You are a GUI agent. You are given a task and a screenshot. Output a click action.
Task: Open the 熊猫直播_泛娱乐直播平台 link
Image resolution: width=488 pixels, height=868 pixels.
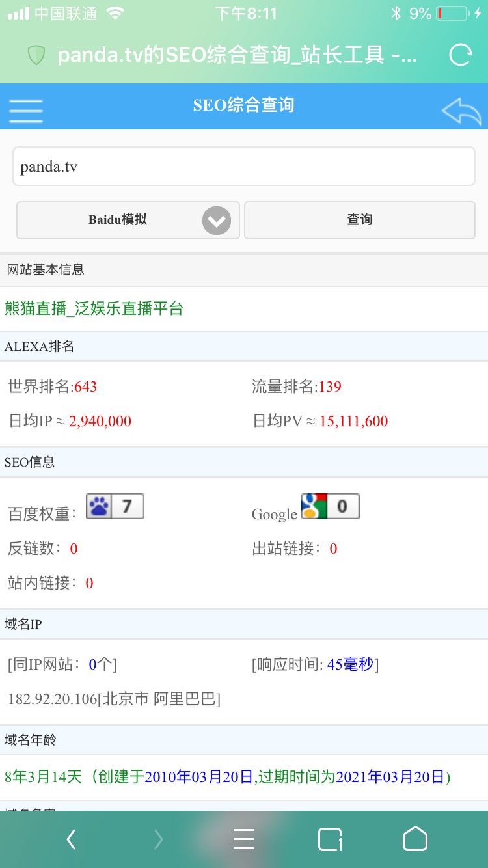pyautogui.click(x=94, y=309)
